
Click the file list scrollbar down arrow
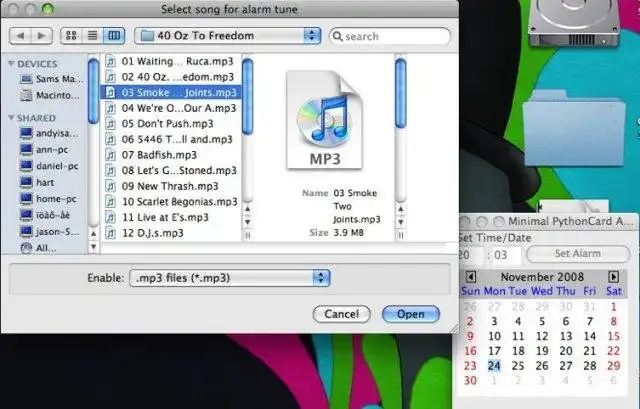pos(247,222)
